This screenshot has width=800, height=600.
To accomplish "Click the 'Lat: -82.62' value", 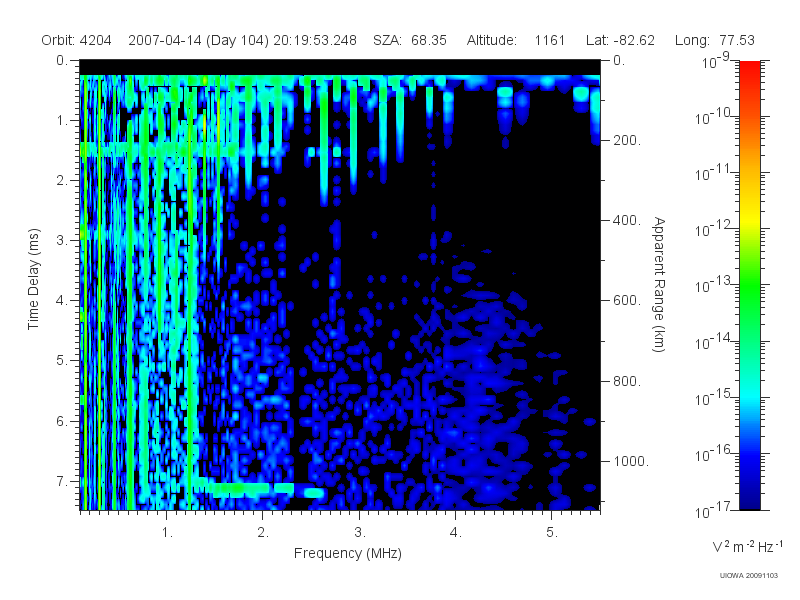I will (620, 40).
